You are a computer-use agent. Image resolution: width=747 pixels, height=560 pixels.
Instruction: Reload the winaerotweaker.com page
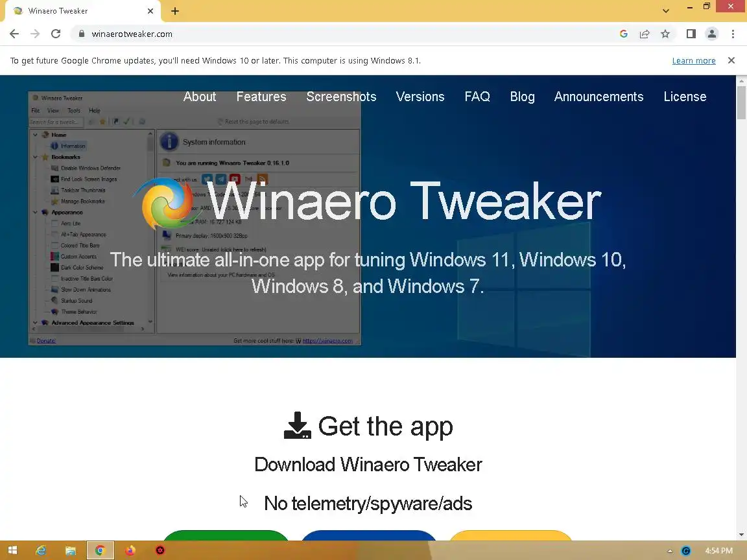click(x=56, y=34)
